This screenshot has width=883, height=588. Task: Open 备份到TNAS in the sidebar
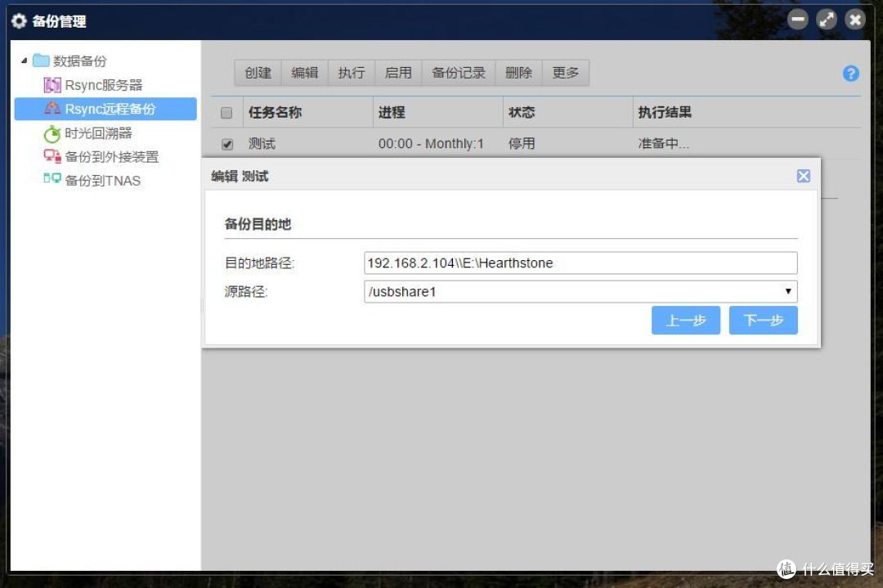click(x=102, y=180)
